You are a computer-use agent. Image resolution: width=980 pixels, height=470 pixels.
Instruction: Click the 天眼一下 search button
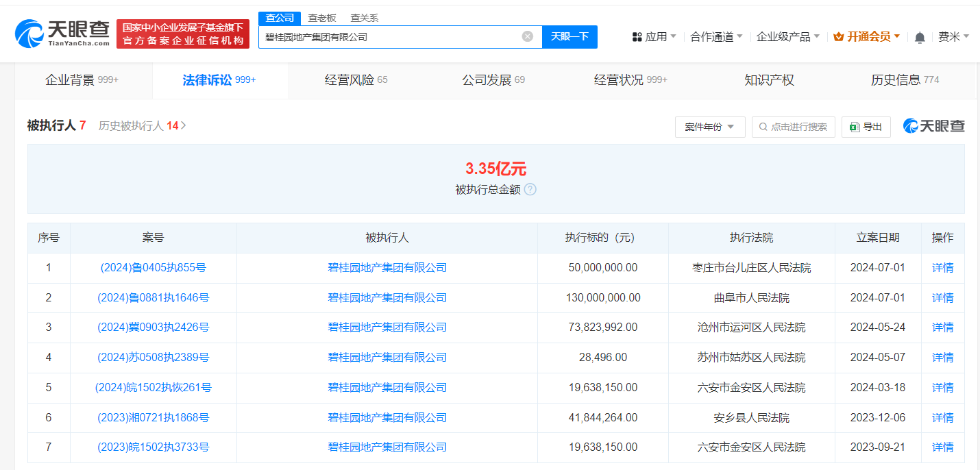(569, 36)
